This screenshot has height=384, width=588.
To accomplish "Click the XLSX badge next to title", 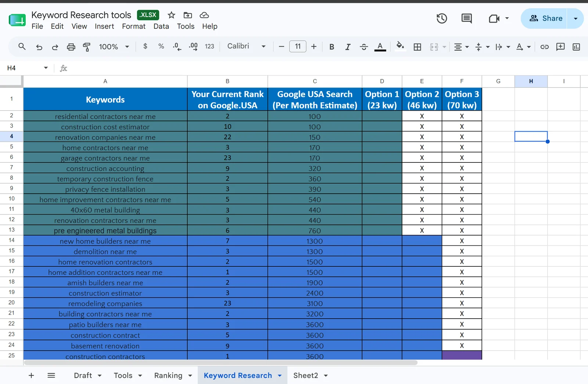I will tap(148, 15).
